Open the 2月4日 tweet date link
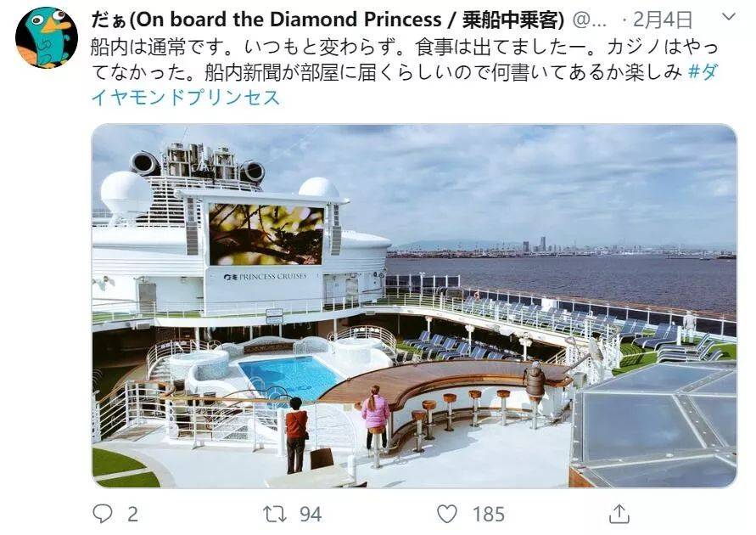 663,20
